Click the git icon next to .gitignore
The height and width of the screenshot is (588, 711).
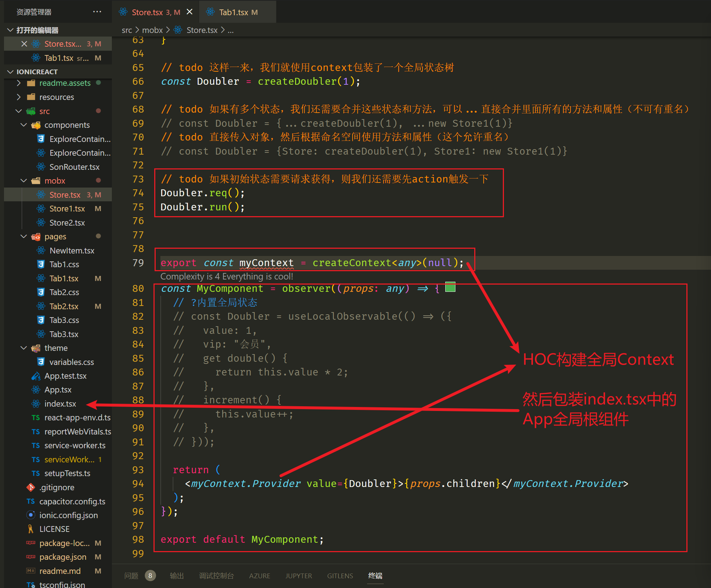point(31,487)
